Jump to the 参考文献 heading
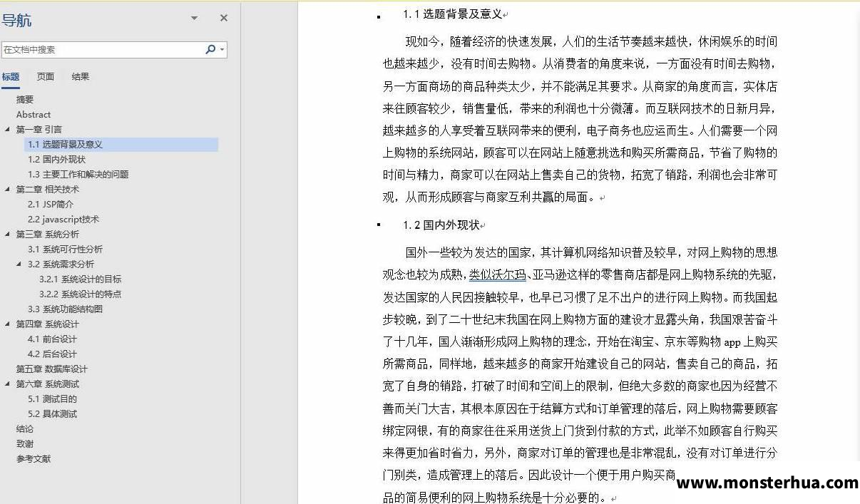The width and height of the screenshot is (860, 504). pos(34,459)
